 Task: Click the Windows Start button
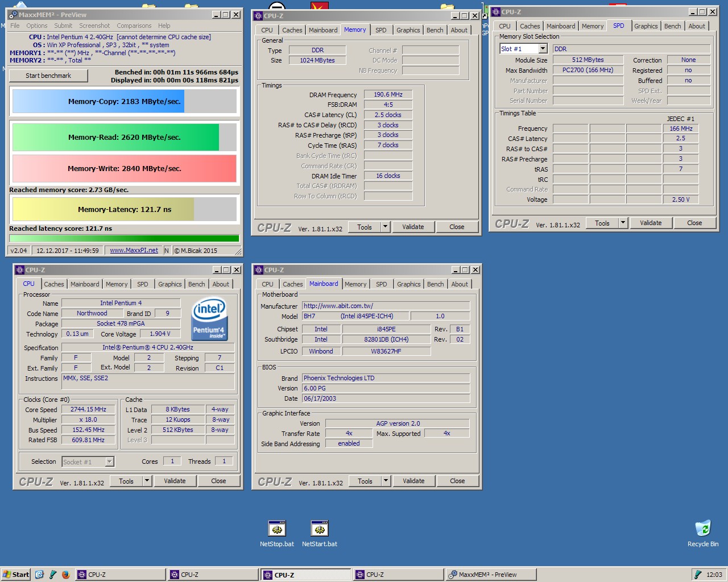click(x=16, y=575)
